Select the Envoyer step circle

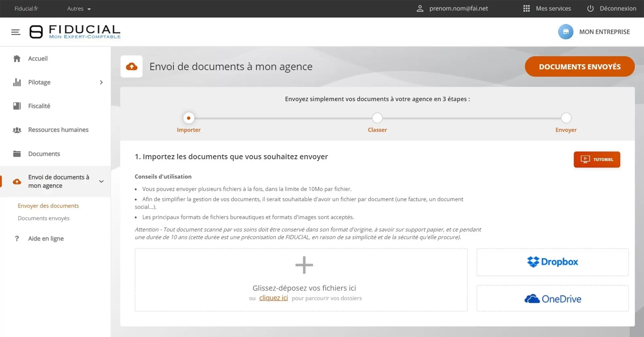point(566,118)
